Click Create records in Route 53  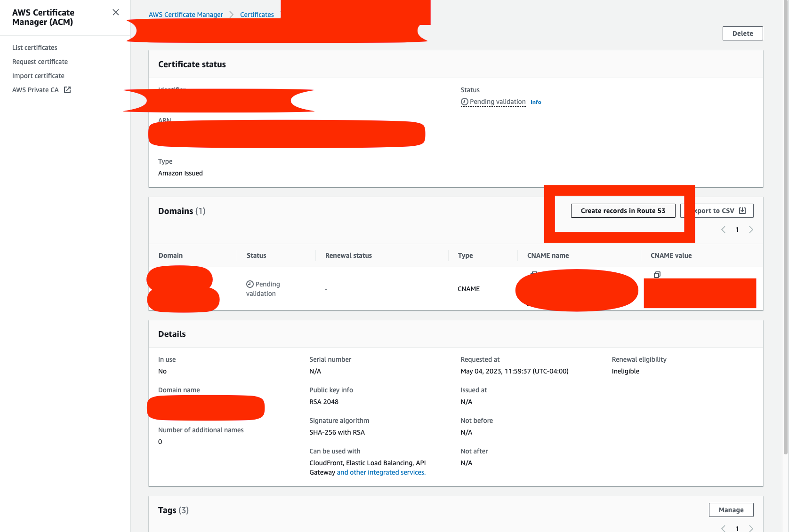[623, 211]
